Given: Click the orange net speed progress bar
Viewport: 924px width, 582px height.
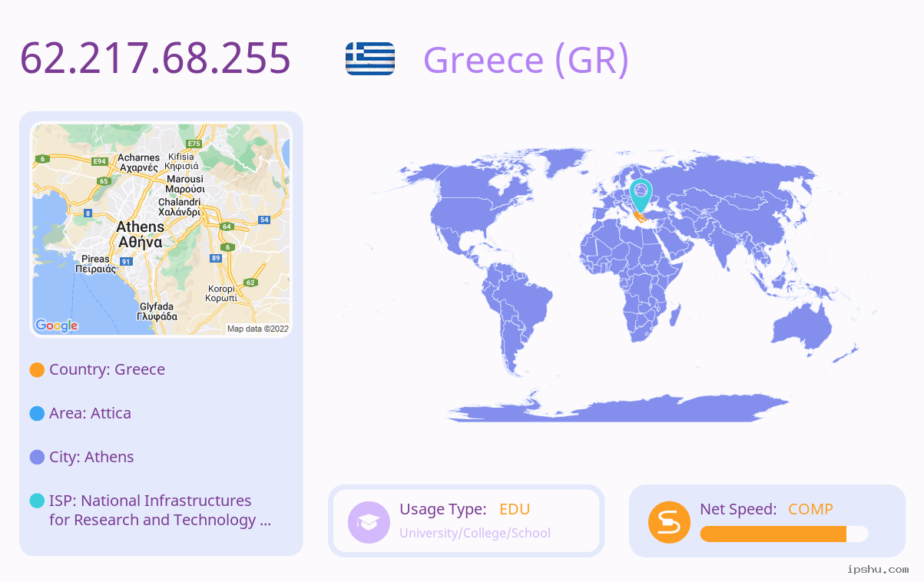Looking at the screenshot, I should tap(784, 534).
